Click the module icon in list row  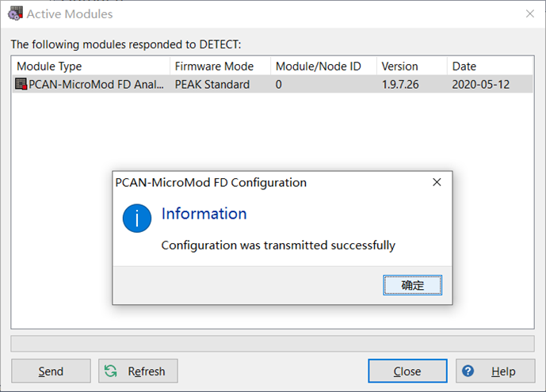point(21,84)
